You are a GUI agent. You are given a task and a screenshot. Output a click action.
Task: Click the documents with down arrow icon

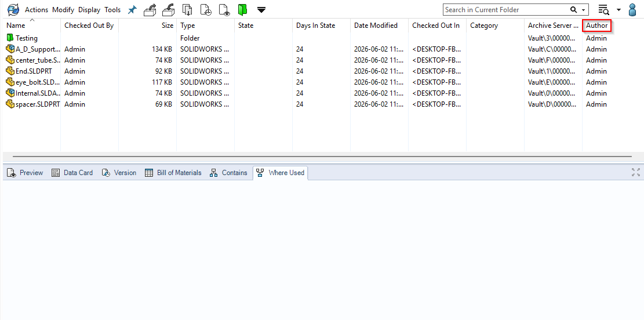[x=187, y=9]
